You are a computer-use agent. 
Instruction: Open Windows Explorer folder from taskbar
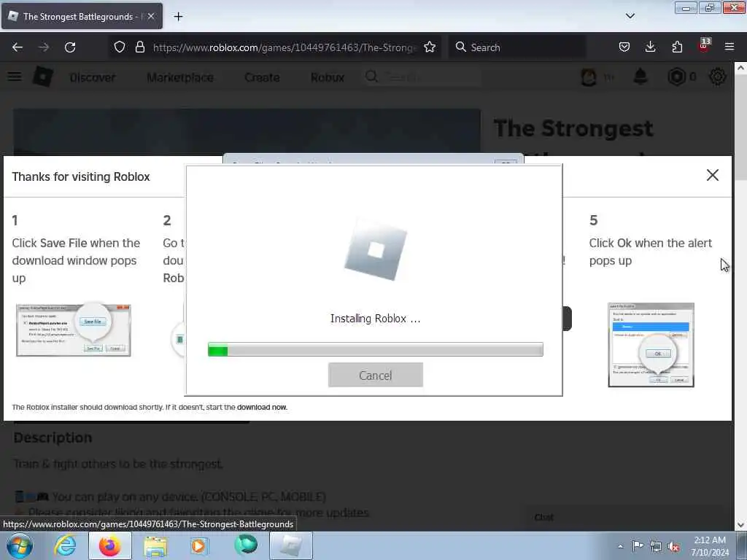pyautogui.click(x=156, y=546)
